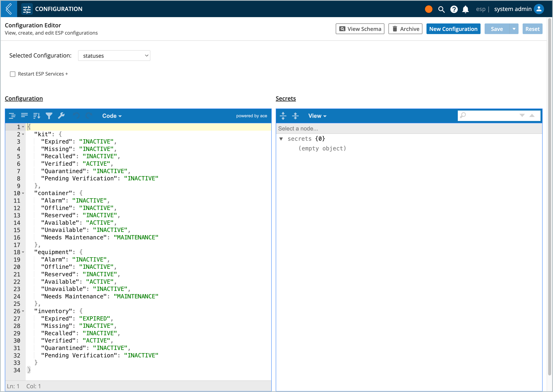Viewport: 553px width, 392px height.
Task: Open system admin user avatar
Action: click(x=539, y=9)
